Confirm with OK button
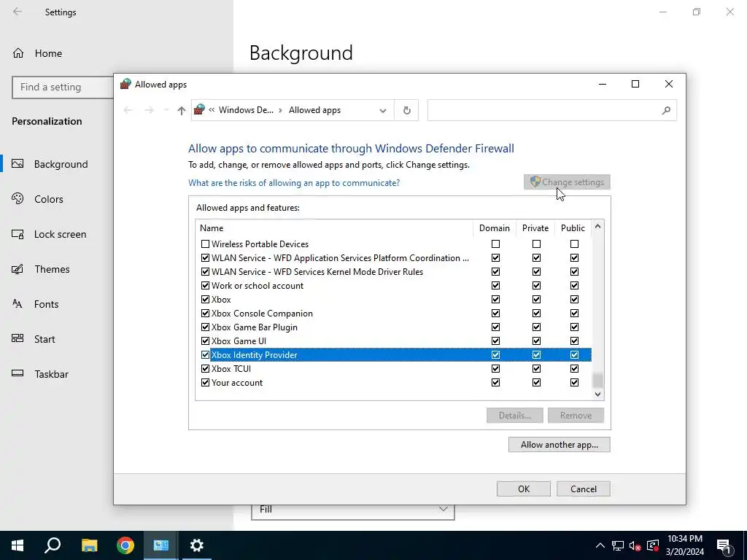This screenshot has height=560, width=747. (524, 489)
